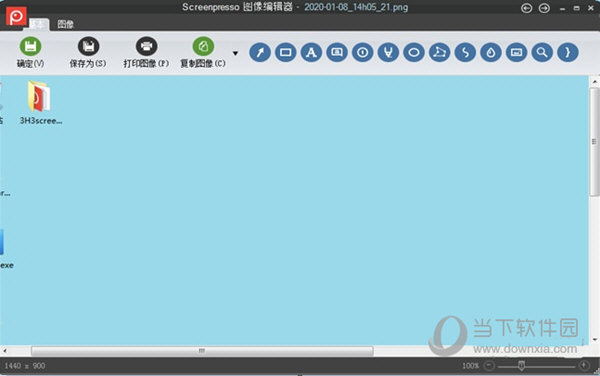Go to the previous image with the left arrow in the title bar
600x376 pixels.
point(527,8)
